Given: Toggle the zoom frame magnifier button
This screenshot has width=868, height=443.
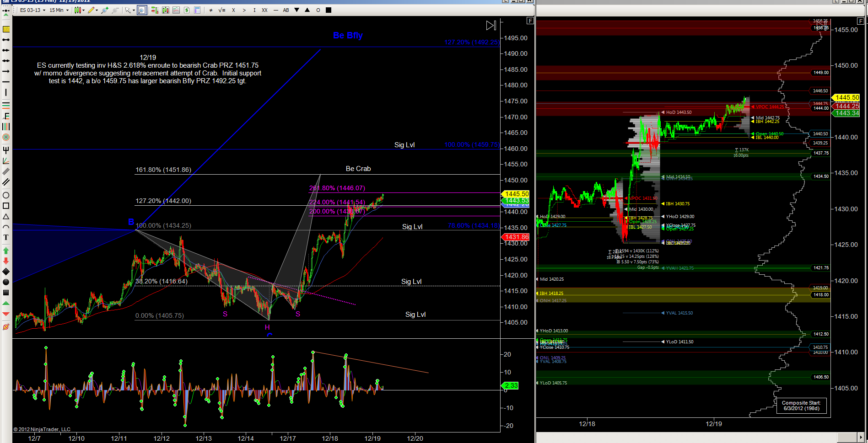Looking at the screenshot, I should point(142,10).
